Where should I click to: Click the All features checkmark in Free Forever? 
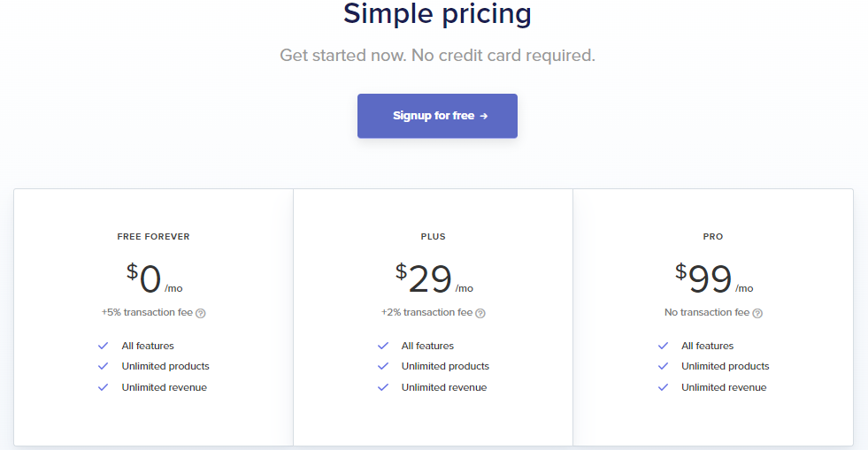104,346
